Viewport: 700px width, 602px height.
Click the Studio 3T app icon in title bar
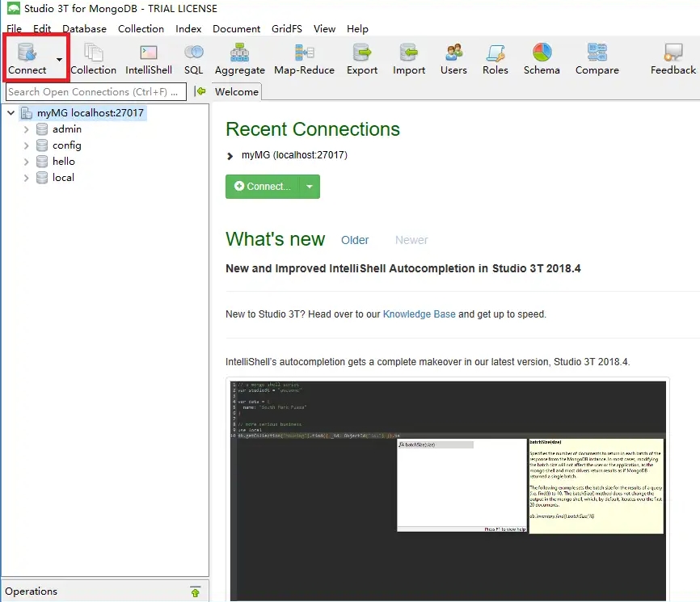pyautogui.click(x=14, y=8)
